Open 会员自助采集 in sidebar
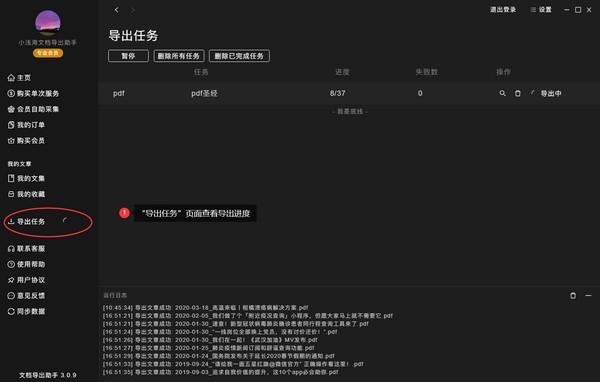Viewport: 600px width, 382px height. 33,109
